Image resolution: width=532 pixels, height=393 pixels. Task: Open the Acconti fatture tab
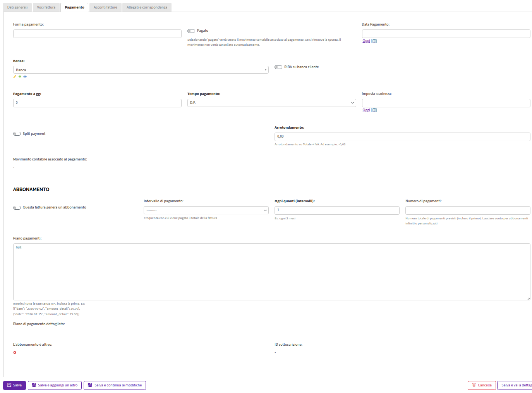click(105, 7)
